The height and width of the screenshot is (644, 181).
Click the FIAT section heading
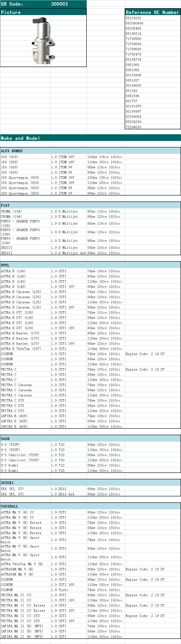click(x=5, y=205)
